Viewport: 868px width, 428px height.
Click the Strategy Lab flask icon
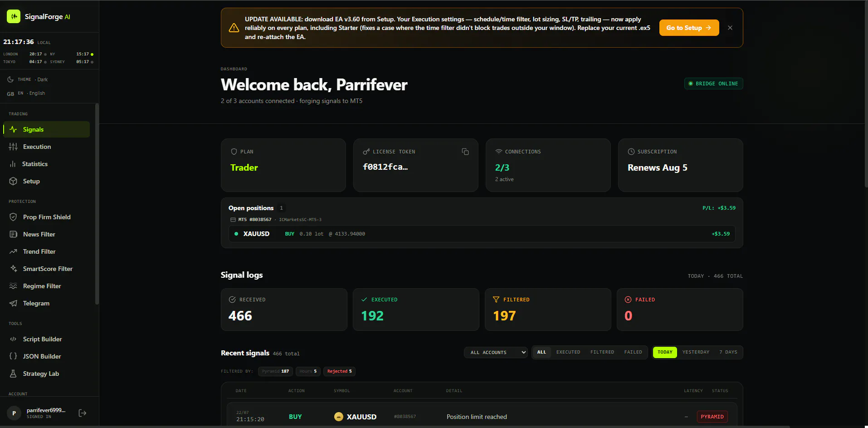(x=13, y=374)
